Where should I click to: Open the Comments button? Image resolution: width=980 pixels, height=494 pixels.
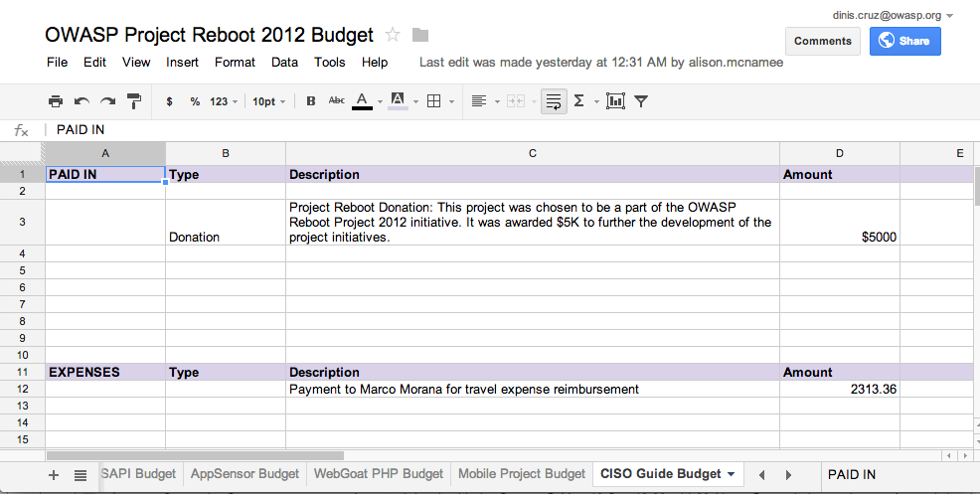click(x=822, y=41)
